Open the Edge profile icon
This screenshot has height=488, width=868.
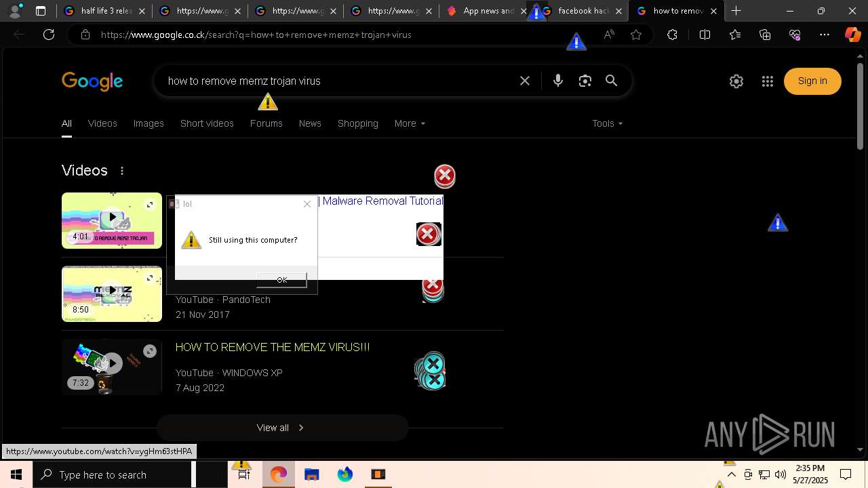[15, 11]
